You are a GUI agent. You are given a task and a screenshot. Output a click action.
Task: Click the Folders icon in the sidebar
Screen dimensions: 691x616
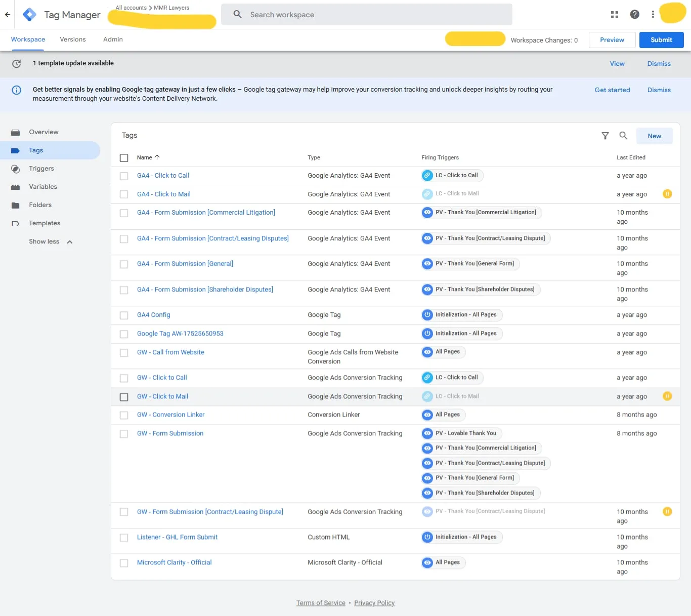point(16,206)
